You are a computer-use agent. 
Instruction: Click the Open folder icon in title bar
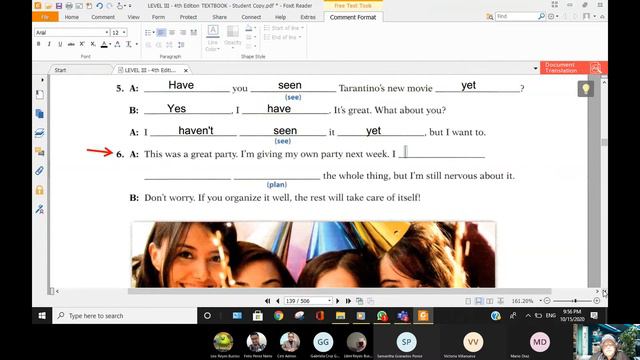click(x=49, y=6)
